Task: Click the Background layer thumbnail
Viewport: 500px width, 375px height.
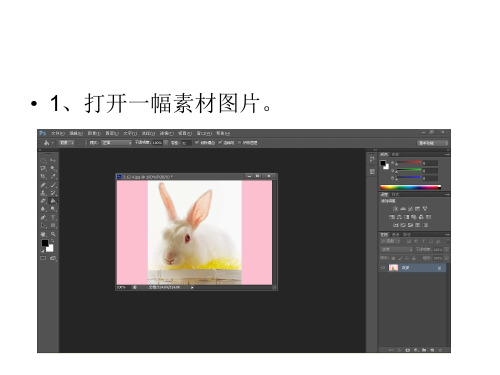Action: [393, 268]
